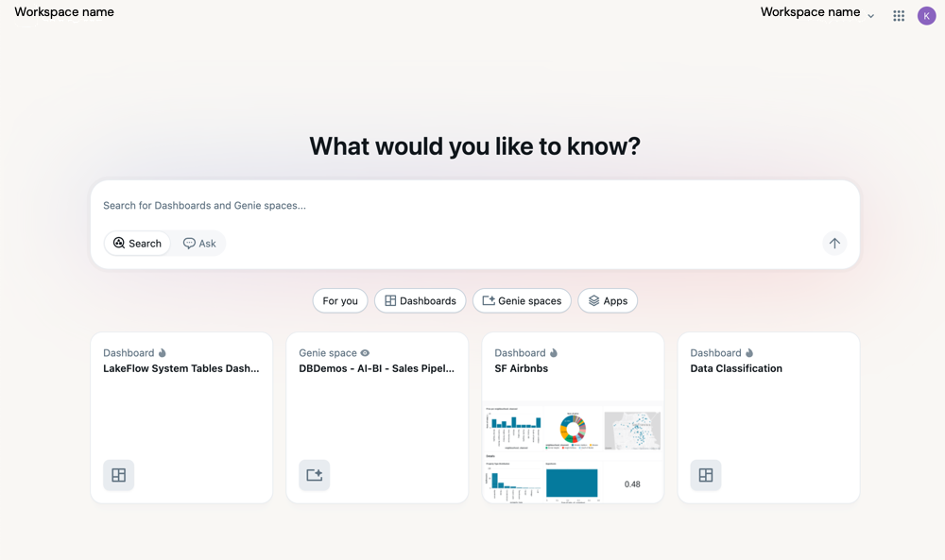Filter by Dashboards

421,300
